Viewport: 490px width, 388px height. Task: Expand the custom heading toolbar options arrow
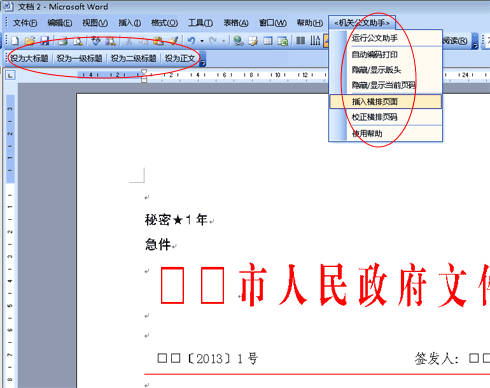coord(203,60)
